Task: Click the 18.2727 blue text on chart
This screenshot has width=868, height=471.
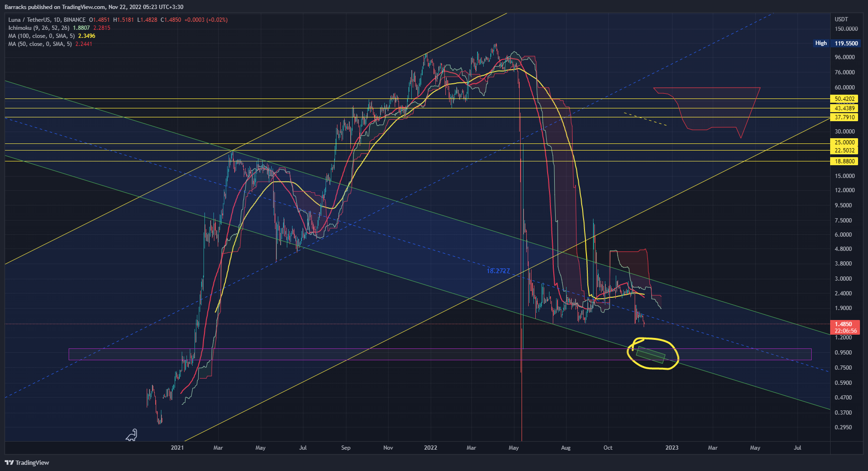Action: tap(498, 271)
